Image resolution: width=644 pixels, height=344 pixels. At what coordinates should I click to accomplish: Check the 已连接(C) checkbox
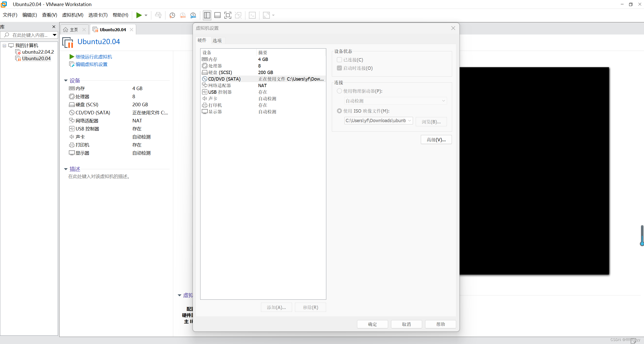pyautogui.click(x=339, y=60)
